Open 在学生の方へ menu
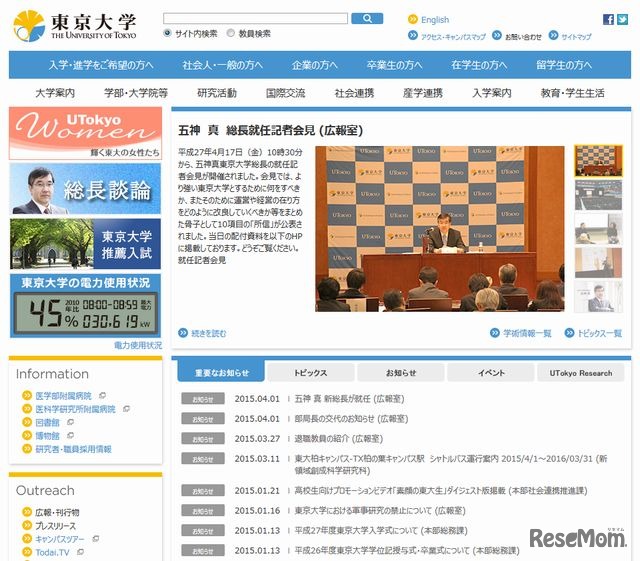The image size is (640, 561). pyautogui.click(x=479, y=65)
